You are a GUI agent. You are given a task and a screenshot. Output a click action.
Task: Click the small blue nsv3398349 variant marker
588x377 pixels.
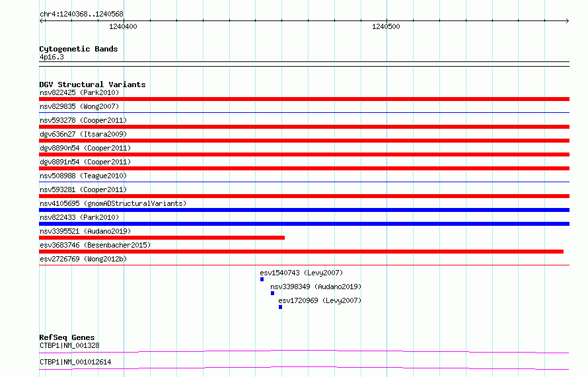272,293
